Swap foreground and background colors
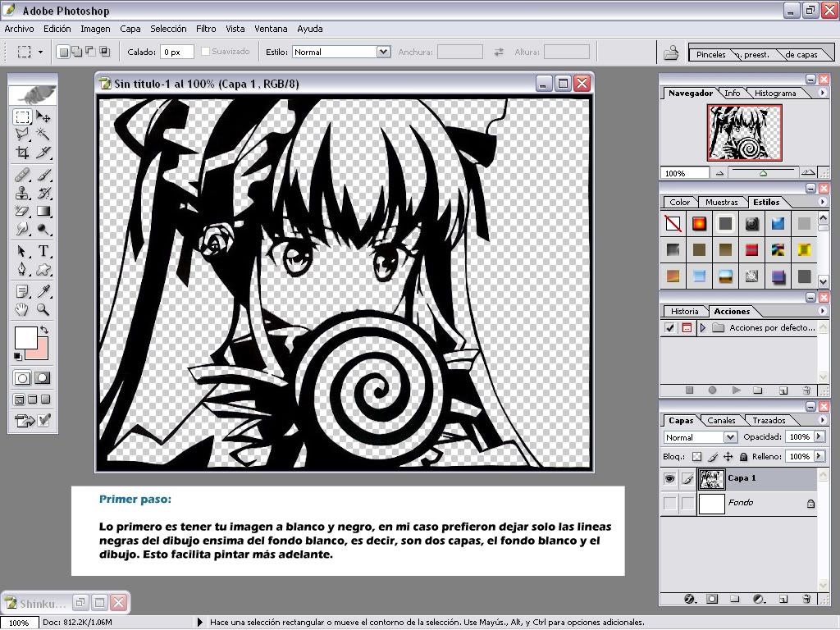Image resolution: width=840 pixels, height=630 pixels. click(x=44, y=330)
